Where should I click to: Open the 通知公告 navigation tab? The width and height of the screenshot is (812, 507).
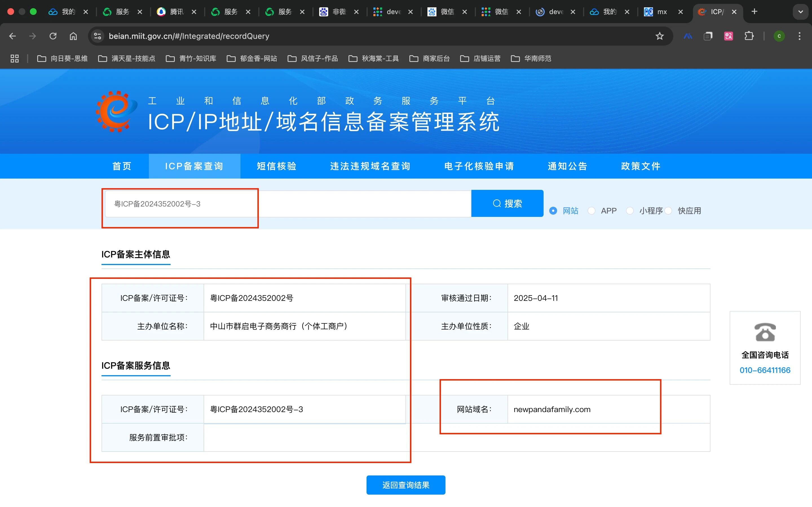coord(567,166)
